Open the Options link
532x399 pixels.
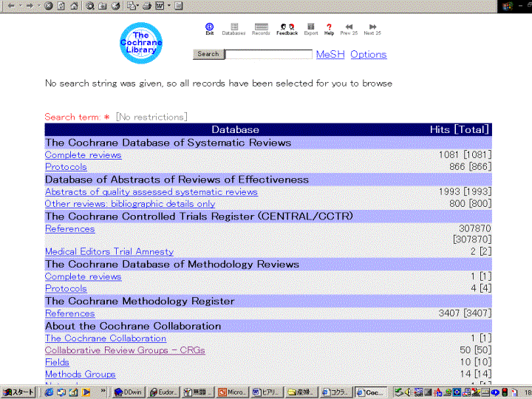tap(369, 54)
